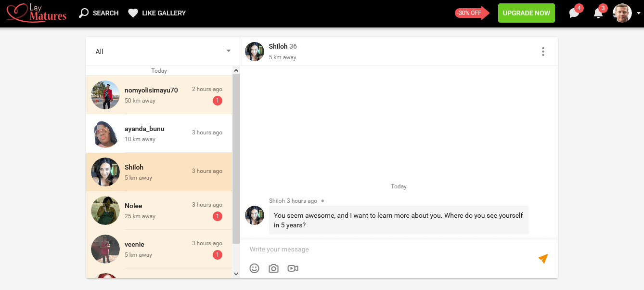Click '2 hours ago' timestamp on nomyolisimayu70
The width and height of the screenshot is (644, 290).
tap(207, 89)
